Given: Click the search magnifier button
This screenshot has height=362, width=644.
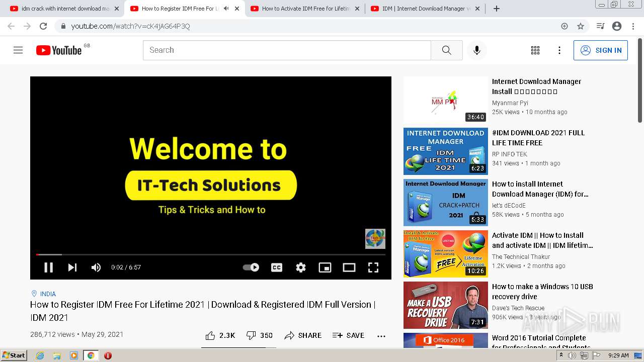Looking at the screenshot, I should (x=447, y=50).
